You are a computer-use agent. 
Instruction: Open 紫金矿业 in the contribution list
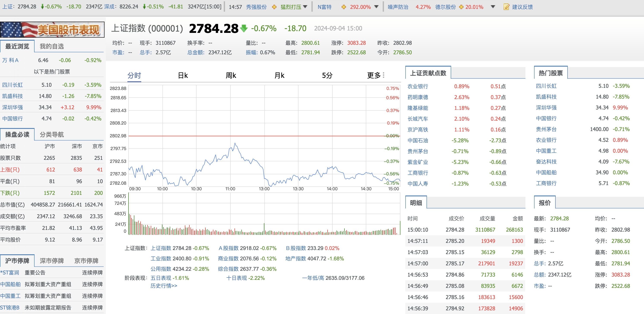(x=418, y=162)
